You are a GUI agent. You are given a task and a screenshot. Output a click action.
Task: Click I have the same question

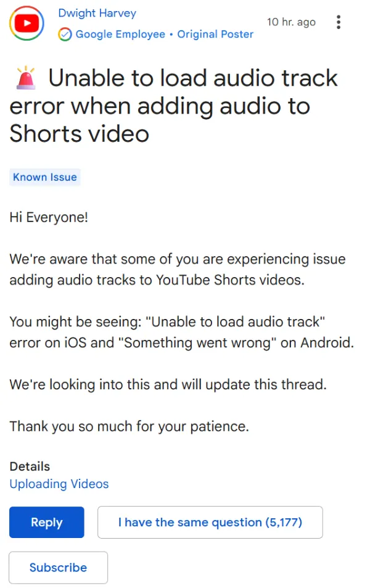coord(210,522)
